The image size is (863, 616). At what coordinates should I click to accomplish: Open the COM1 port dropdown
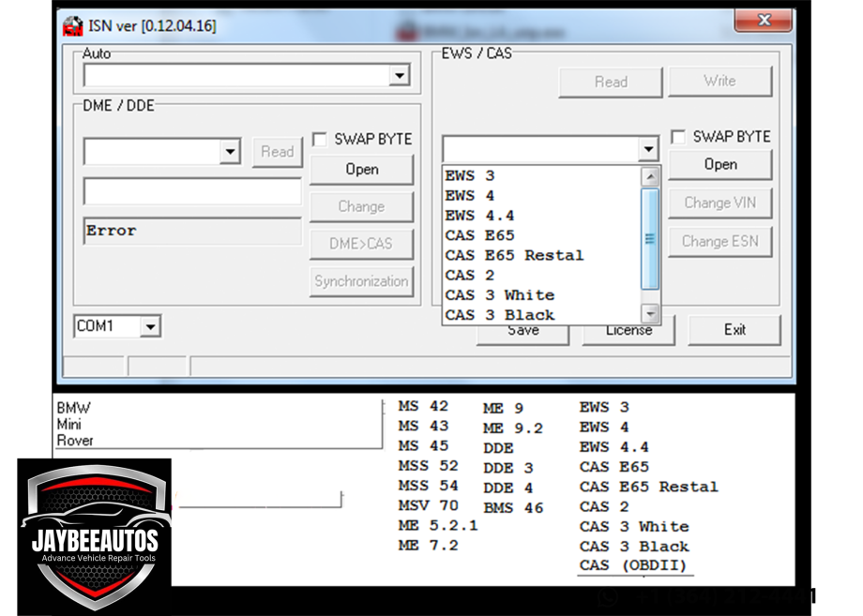coord(150,326)
